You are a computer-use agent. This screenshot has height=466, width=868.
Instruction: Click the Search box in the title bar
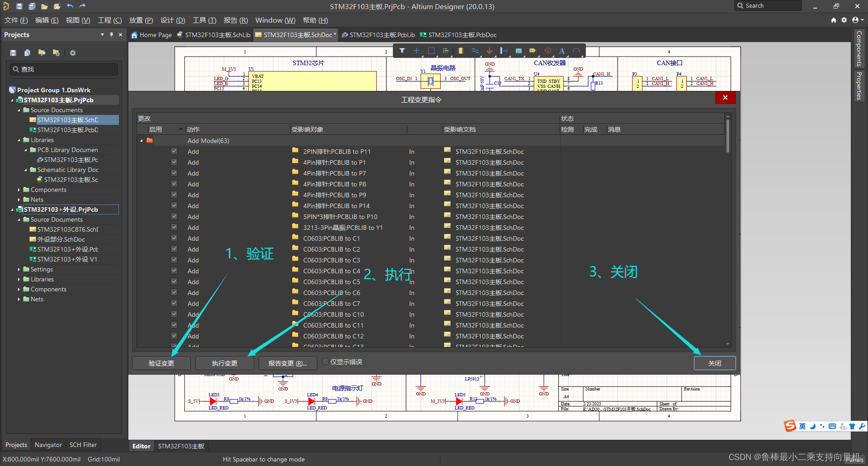768,5
